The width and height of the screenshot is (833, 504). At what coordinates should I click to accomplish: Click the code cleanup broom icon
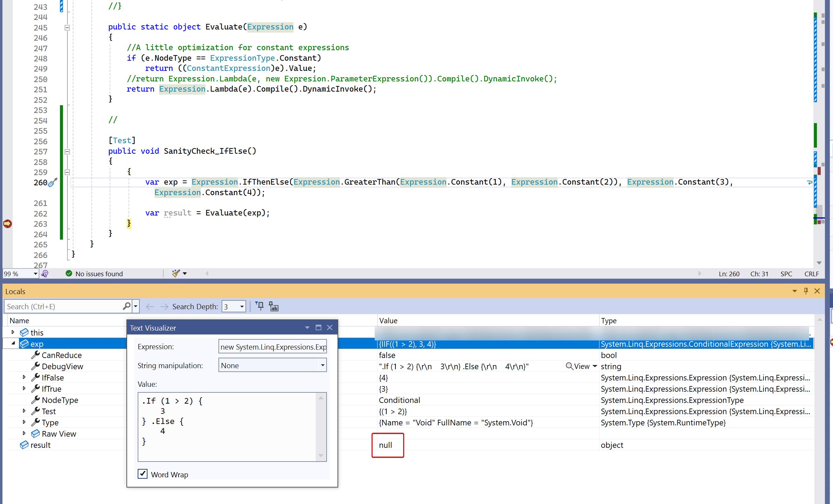pos(176,273)
